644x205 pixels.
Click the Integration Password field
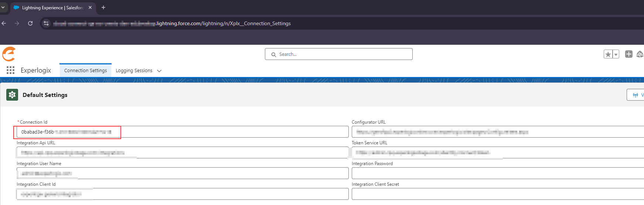point(498,173)
